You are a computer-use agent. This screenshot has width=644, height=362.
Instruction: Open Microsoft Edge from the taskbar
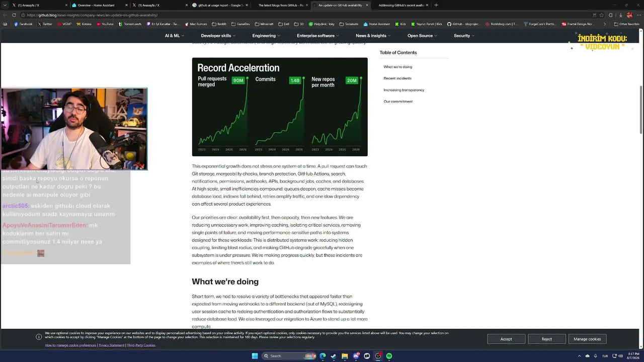323,356
